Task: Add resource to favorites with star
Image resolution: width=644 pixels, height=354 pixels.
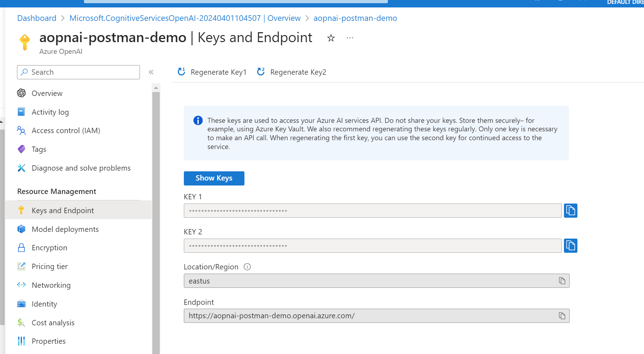Action: pos(331,38)
